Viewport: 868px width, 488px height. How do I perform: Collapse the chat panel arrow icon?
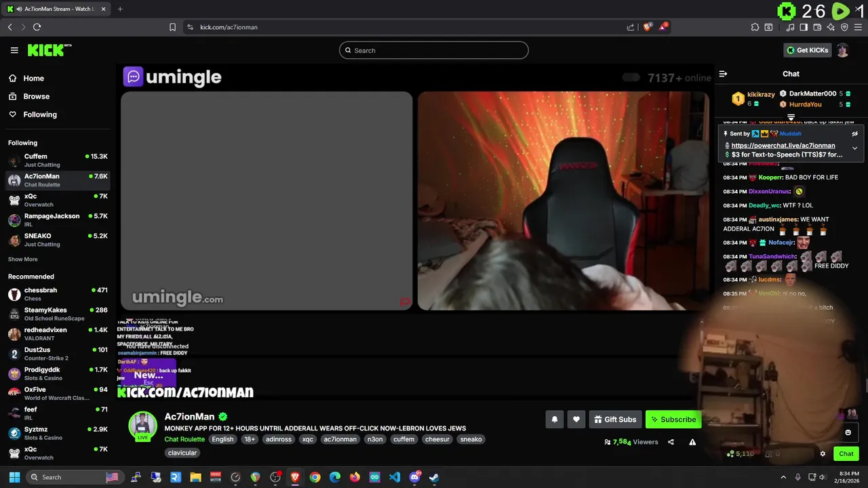[723, 74]
